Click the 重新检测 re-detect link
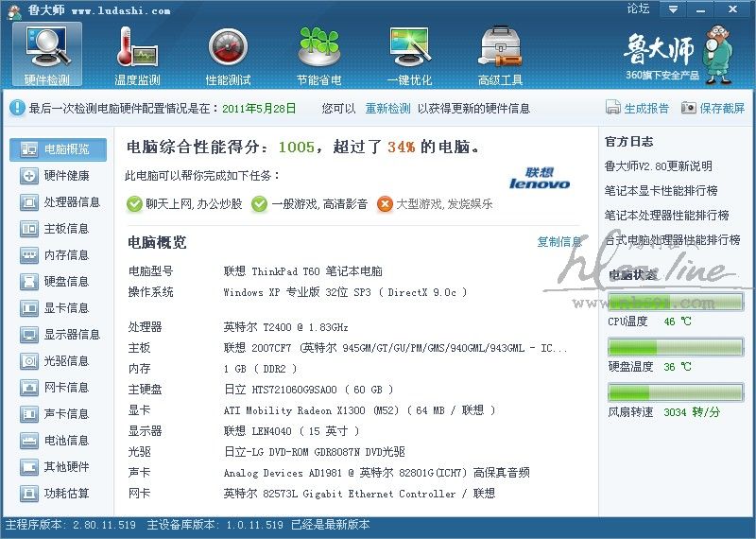Image resolution: width=756 pixels, height=539 pixels. coord(387,109)
